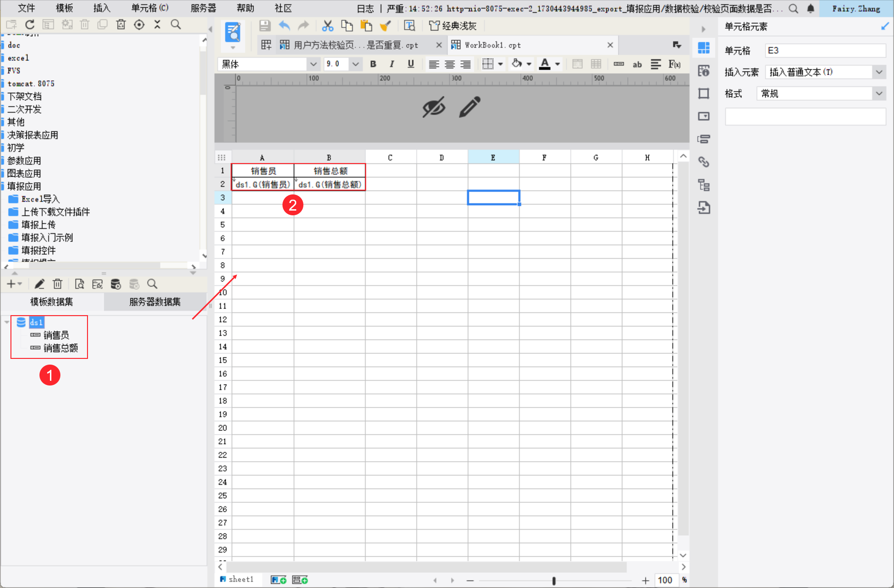This screenshot has width=894, height=588.
Task: Zoom out with the minus button
Action: tap(470, 580)
